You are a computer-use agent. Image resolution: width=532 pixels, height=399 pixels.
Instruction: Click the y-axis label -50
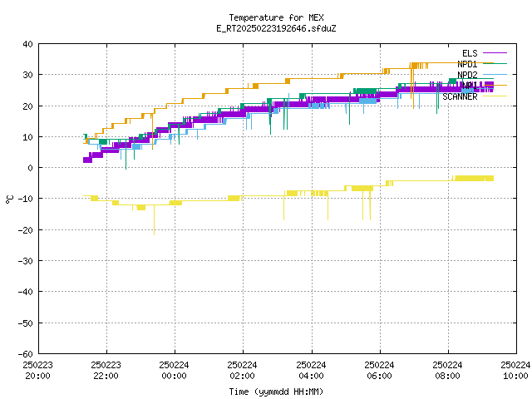(26, 323)
